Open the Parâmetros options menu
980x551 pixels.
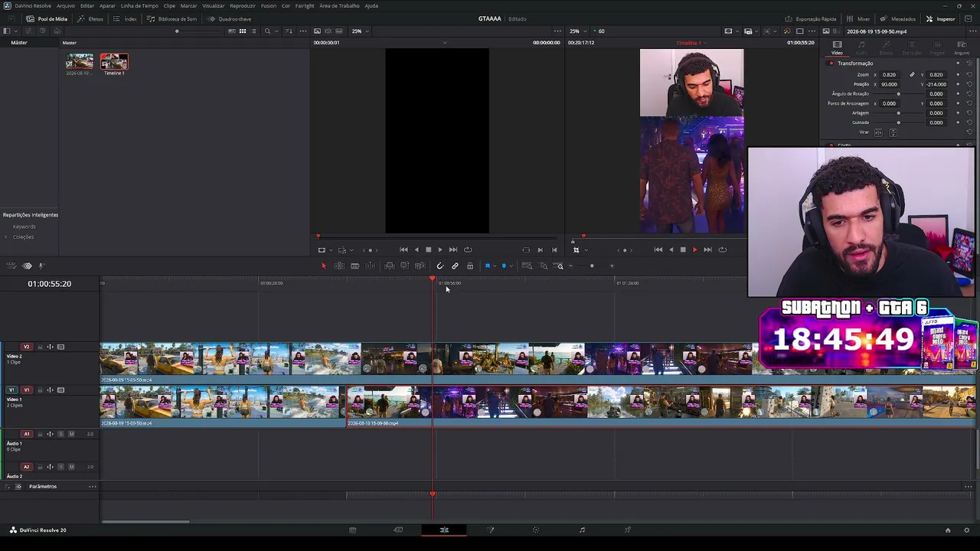click(93, 487)
